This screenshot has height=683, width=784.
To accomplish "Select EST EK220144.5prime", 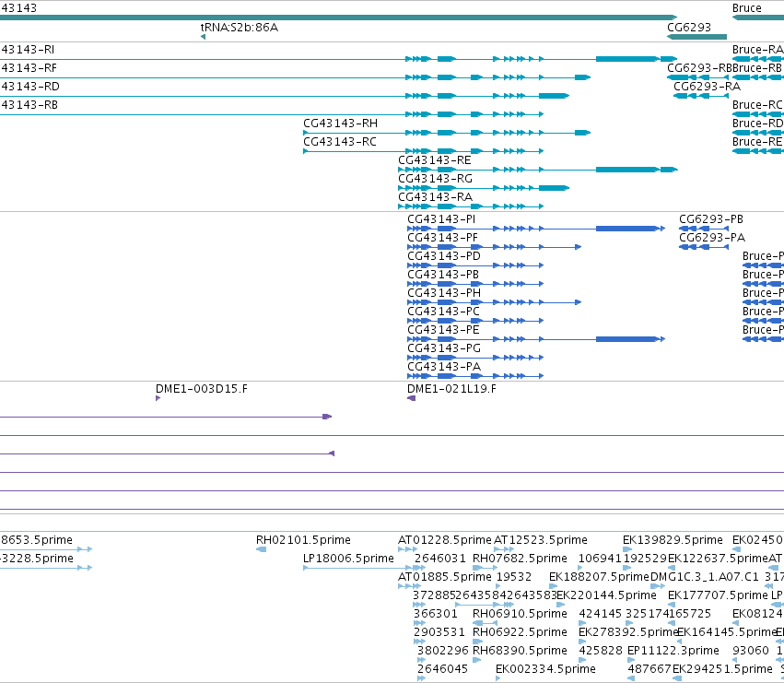I will [606, 595].
